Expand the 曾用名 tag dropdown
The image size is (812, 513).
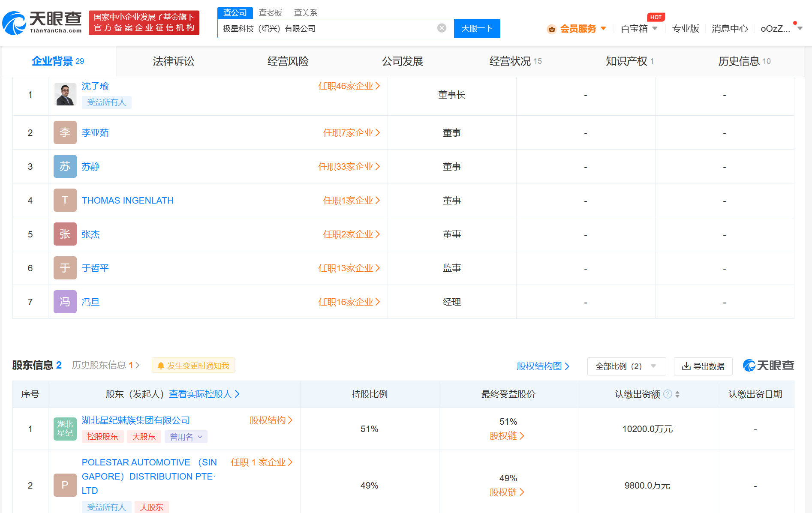pyautogui.click(x=186, y=437)
